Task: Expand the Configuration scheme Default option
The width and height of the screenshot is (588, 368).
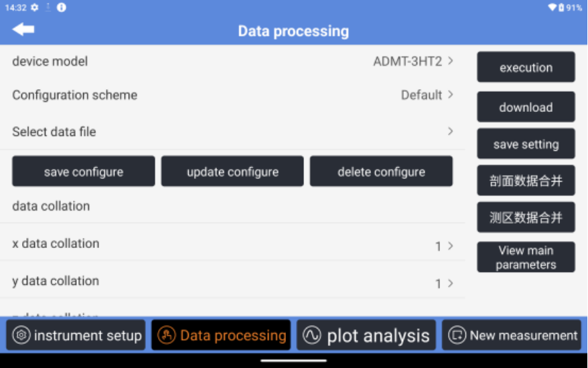Action: (427, 95)
